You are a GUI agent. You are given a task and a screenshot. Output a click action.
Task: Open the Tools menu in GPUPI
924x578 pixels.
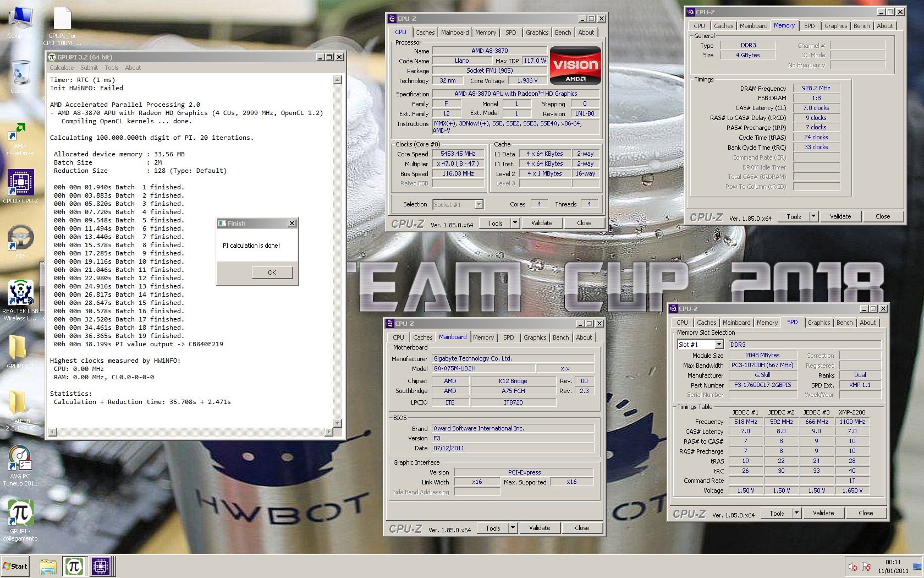(x=112, y=68)
